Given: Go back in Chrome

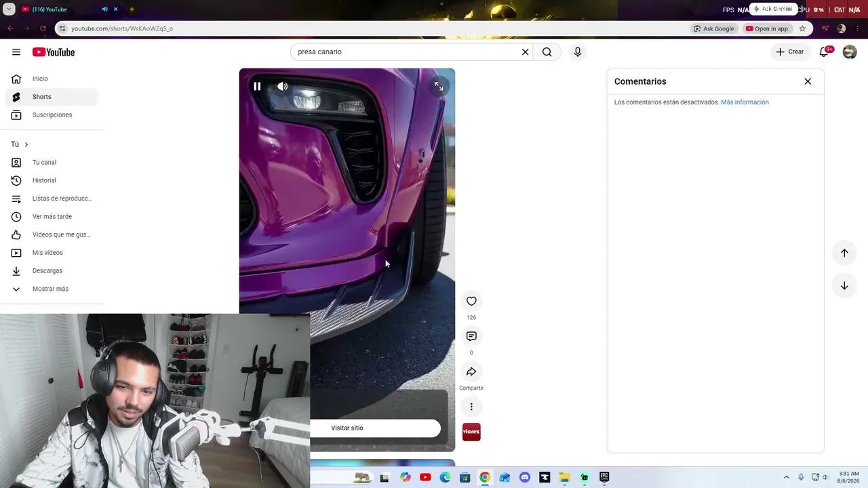Looking at the screenshot, I should point(10,28).
